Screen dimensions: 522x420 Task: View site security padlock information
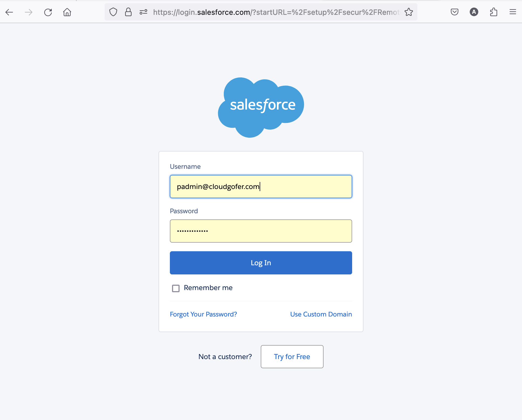[x=128, y=12]
